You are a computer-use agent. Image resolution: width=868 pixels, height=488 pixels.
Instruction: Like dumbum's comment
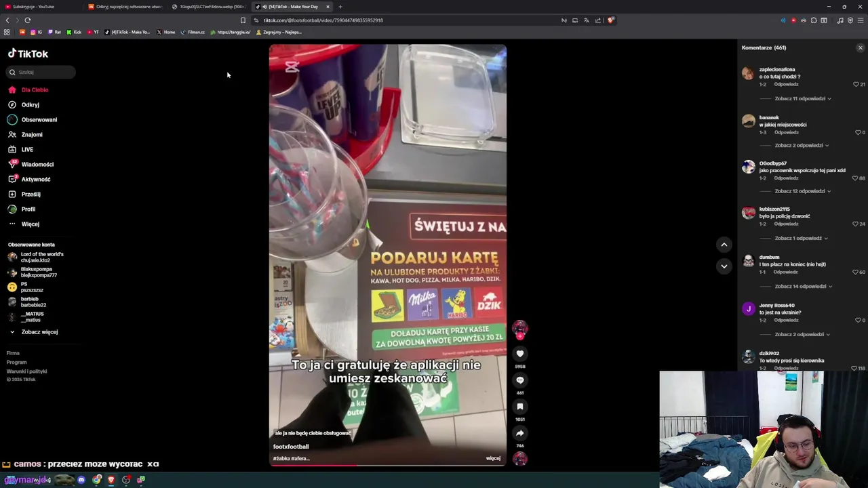(856, 272)
